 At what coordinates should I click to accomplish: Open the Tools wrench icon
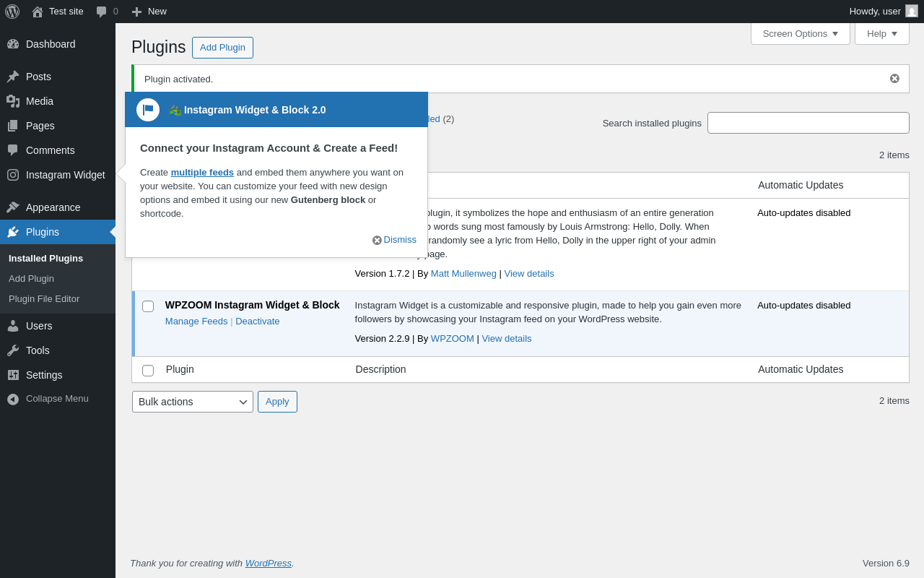(x=13, y=350)
